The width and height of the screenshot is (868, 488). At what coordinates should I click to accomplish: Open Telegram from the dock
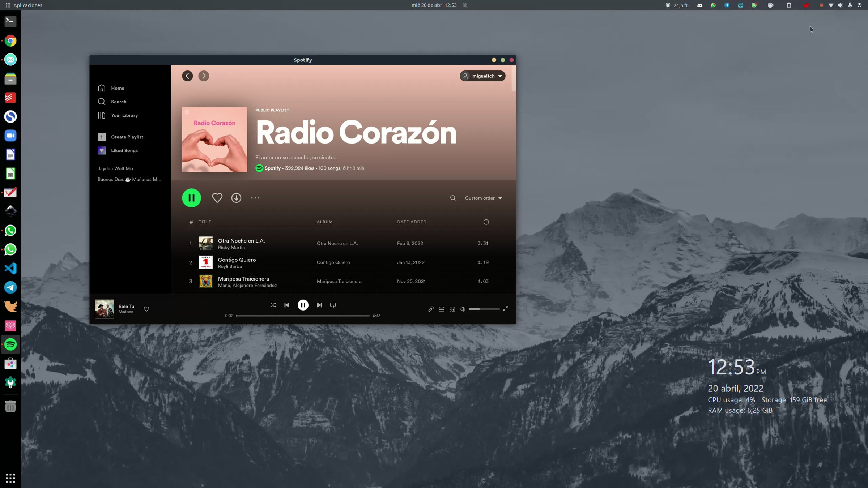tap(10, 288)
